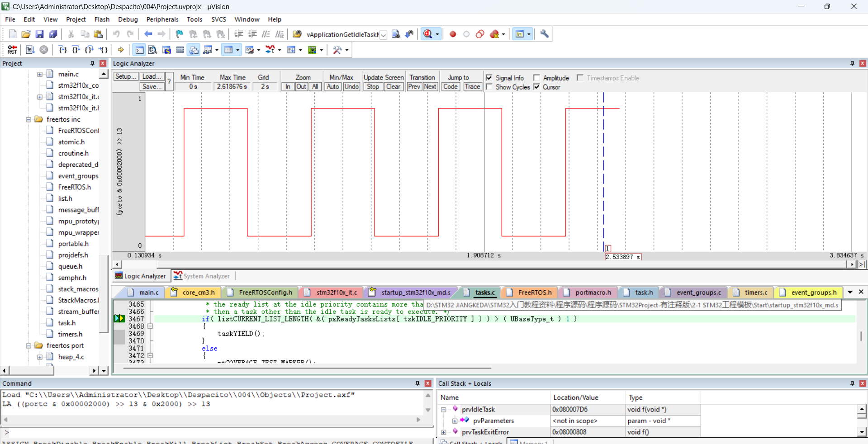Click the Navigate Backwards blue arrow
This screenshot has width=868, height=444.
(148, 34)
